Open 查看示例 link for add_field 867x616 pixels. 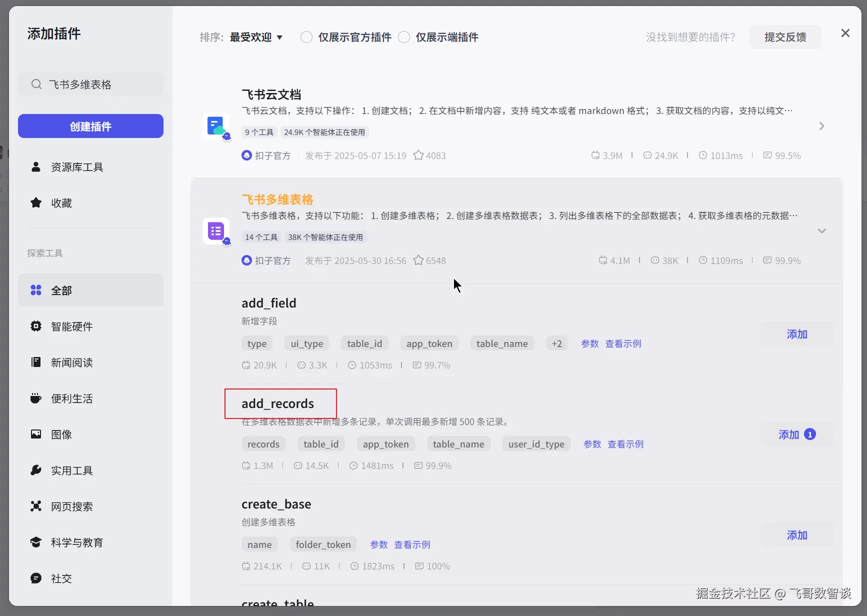[x=623, y=343]
